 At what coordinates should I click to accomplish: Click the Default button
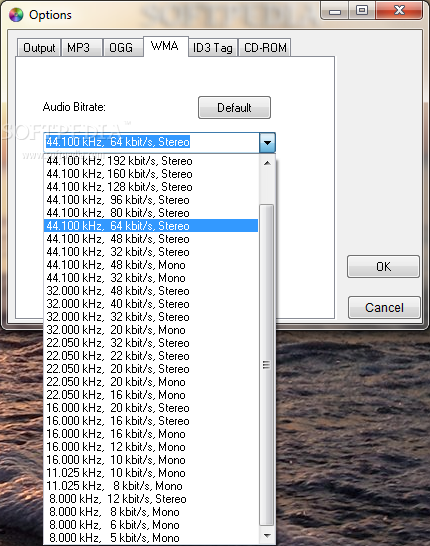tap(234, 108)
